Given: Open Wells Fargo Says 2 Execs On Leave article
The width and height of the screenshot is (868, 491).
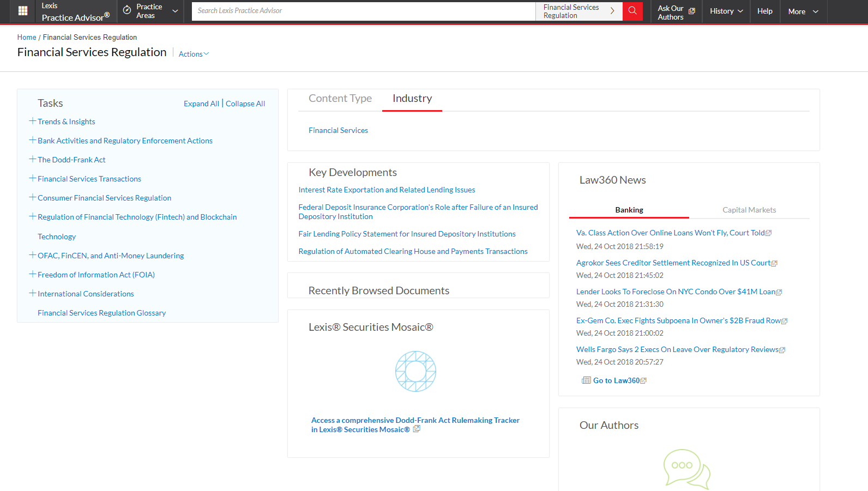Looking at the screenshot, I should 678,349.
